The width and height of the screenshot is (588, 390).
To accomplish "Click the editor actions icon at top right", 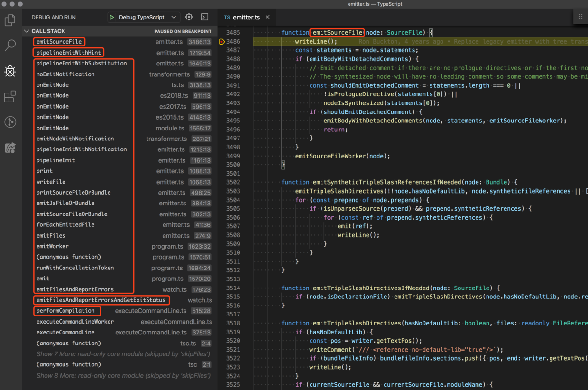I will coord(580,17).
